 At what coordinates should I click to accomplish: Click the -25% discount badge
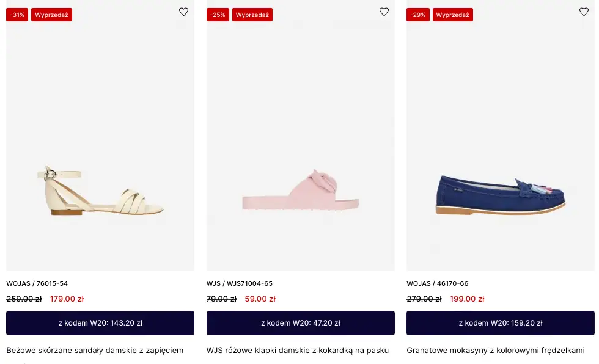coord(218,15)
